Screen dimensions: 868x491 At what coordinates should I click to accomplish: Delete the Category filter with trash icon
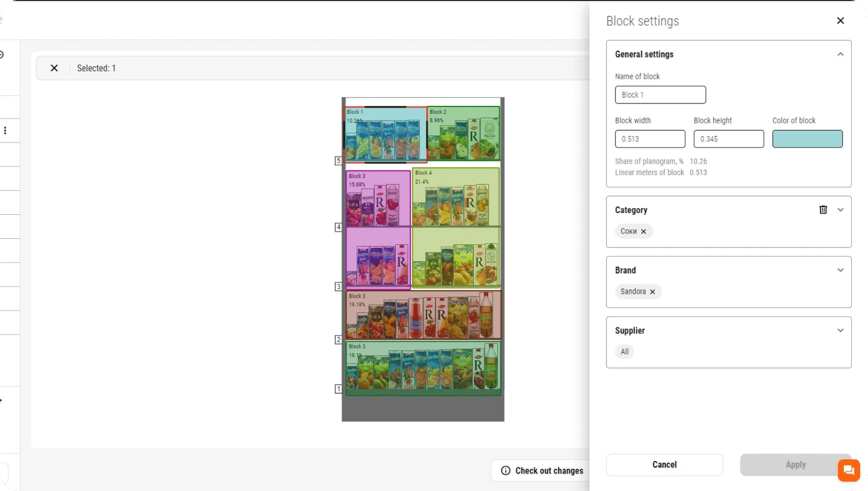coord(823,210)
